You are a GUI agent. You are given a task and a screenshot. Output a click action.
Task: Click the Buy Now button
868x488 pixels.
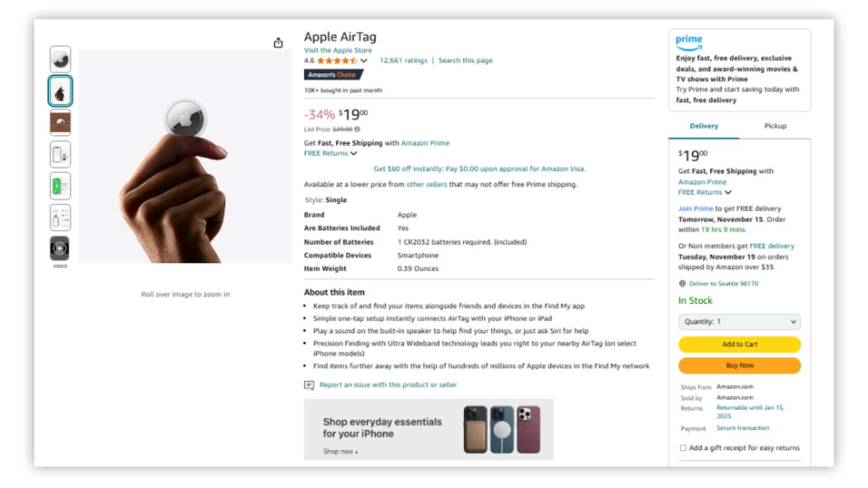point(739,365)
